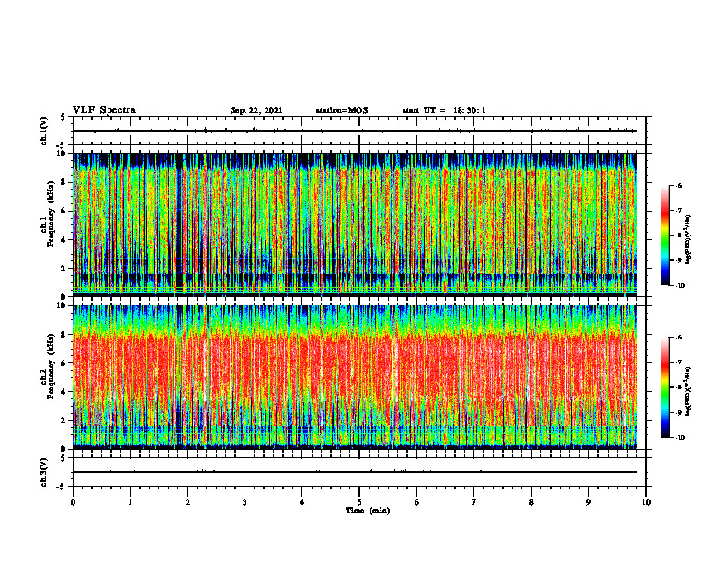
Task: Select the date text "Sep. 22, 2021"
Action: click(256, 110)
